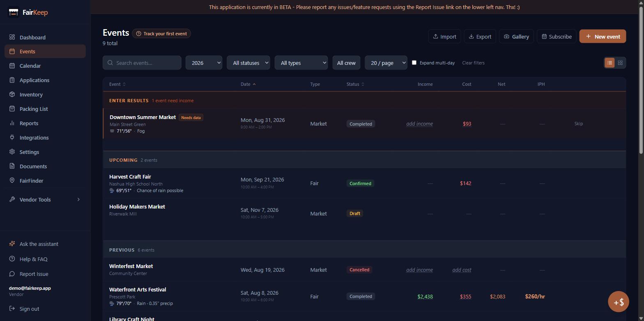The height and width of the screenshot is (321, 644).
Task: Enable Expand multi-day checkbox
Action: [414, 62]
